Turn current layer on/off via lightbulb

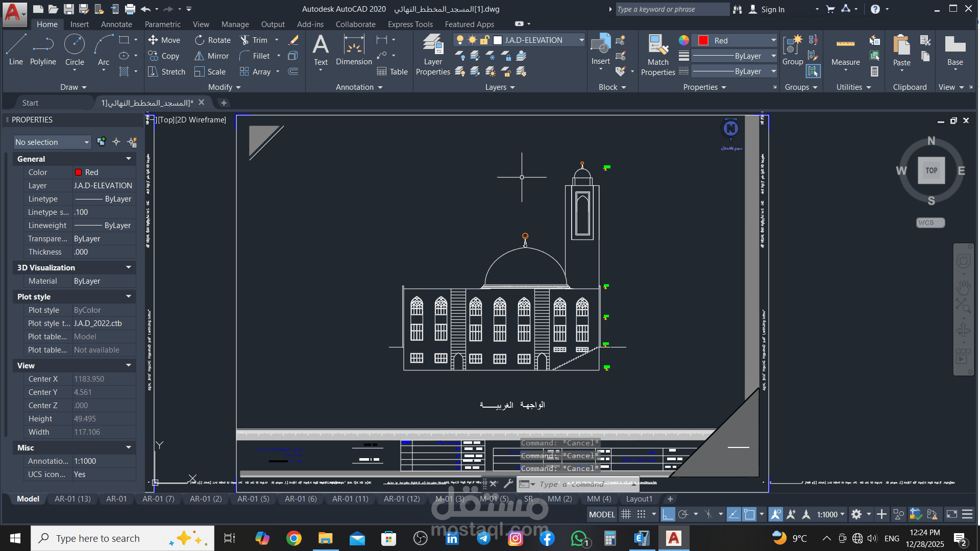(x=460, y=40)
